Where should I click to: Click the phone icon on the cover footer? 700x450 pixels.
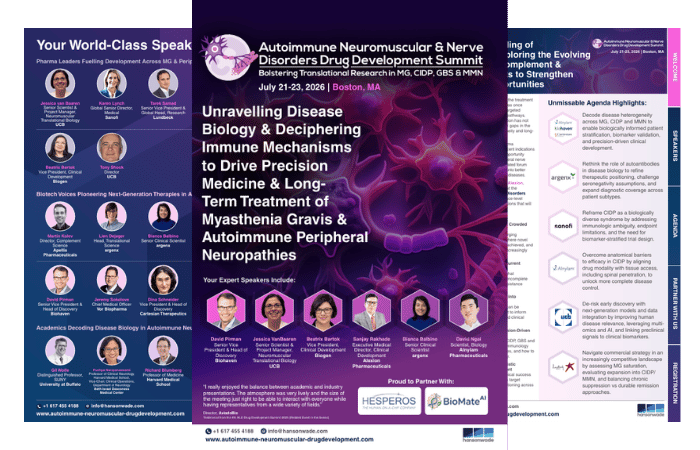click(208, 431)
